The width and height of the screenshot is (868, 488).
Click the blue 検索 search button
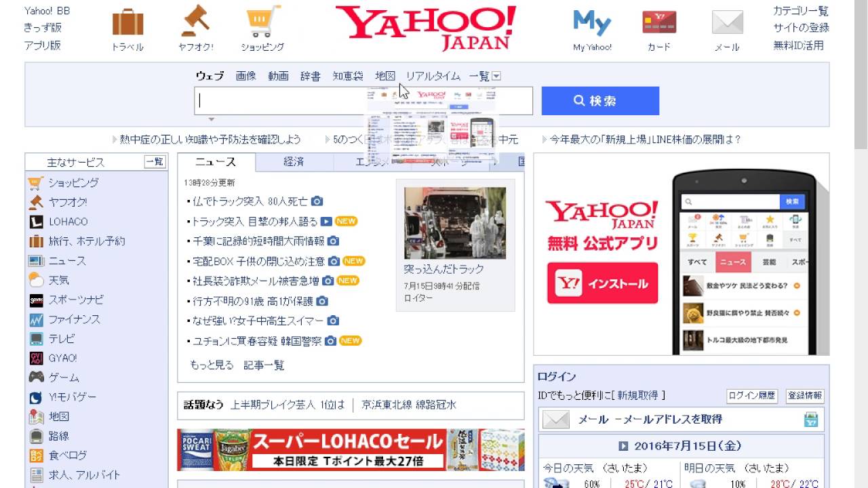click(600, 100)
